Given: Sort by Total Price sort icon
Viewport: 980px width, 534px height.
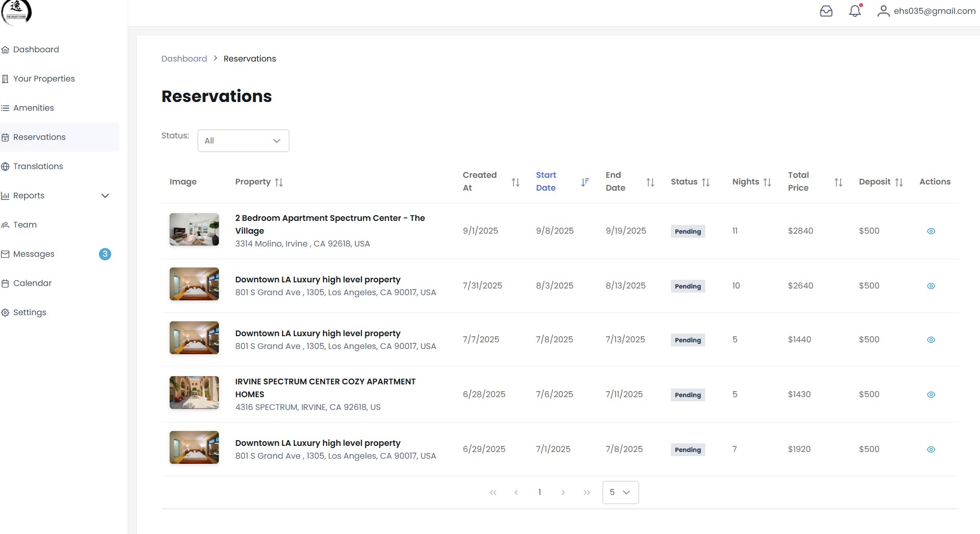Looking at the screenshot, I should 838,182.
